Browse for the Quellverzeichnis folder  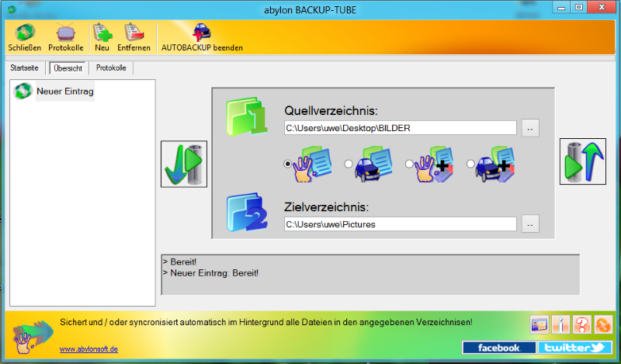tap(530, 128)
